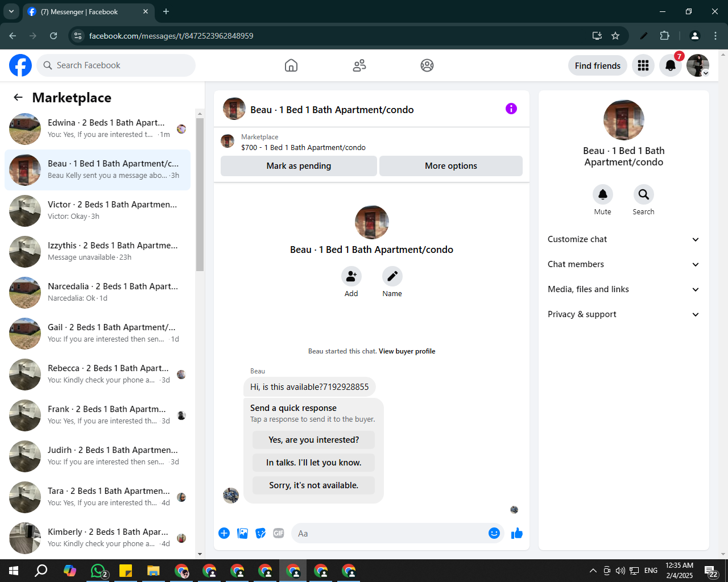Click Mark as pending button
The image size is (728, 582).
coord(299,166)
